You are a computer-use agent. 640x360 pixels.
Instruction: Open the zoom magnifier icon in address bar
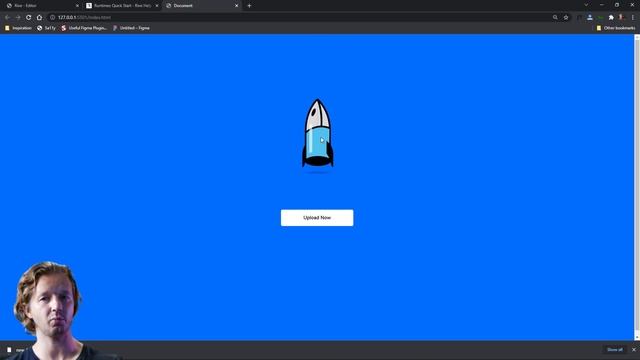click(555, 18)
